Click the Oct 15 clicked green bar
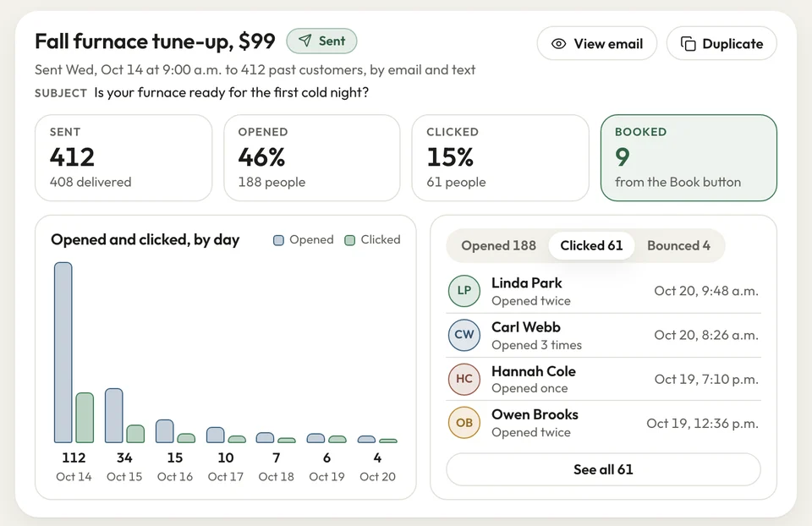This screenshot has height=526, width=812. [135, 434]
